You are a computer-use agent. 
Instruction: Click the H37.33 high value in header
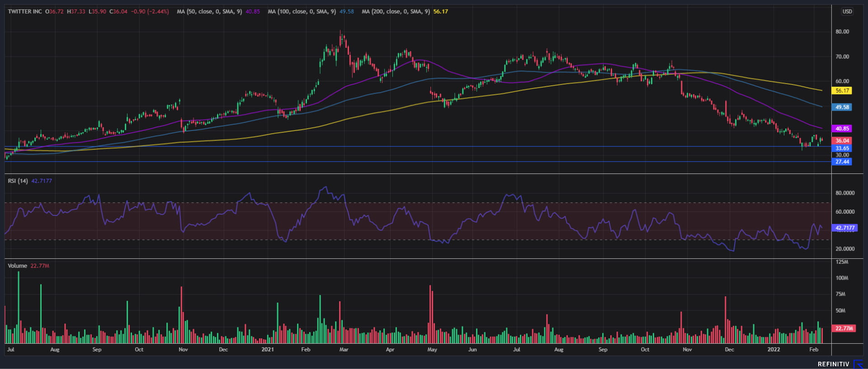[76, 11]
